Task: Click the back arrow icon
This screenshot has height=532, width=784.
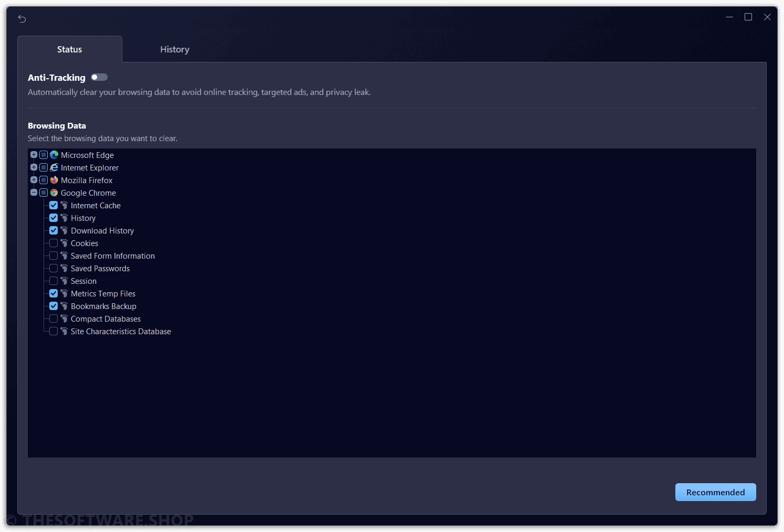Action: tap(22, 19)
